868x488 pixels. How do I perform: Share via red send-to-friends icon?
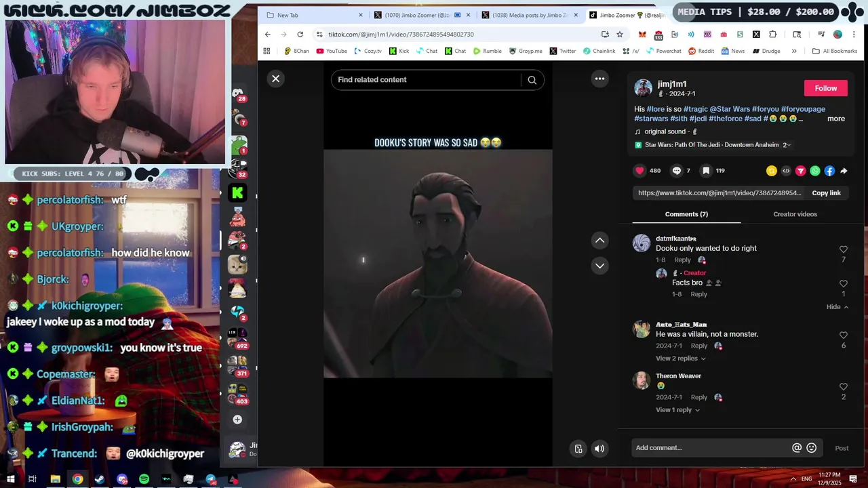click(x=801, y=171)
